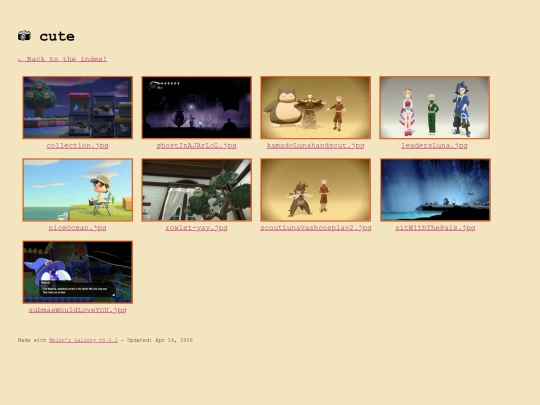Click the scoutLunaVashcosplay2.jpg filename link

316,228
